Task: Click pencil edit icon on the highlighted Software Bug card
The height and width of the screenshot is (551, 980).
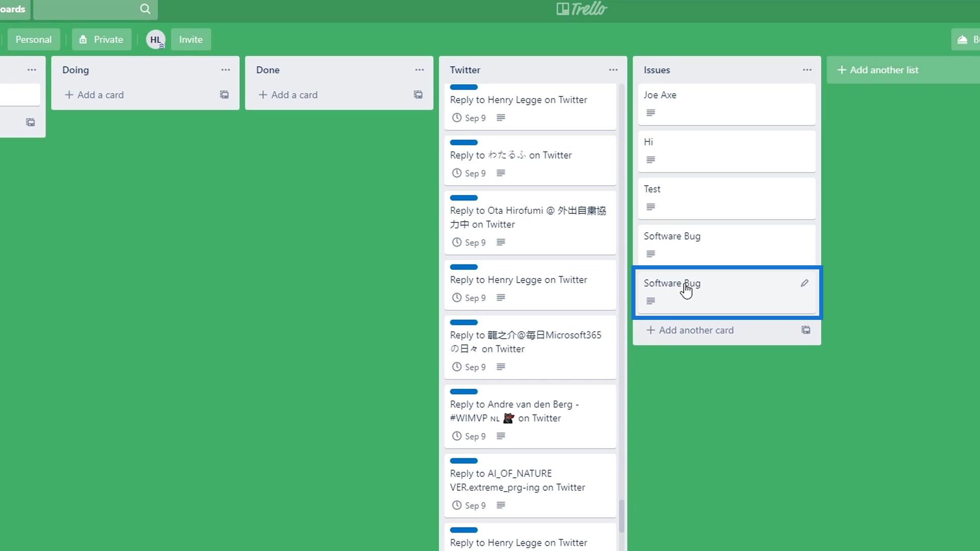Action: (804, 283)
